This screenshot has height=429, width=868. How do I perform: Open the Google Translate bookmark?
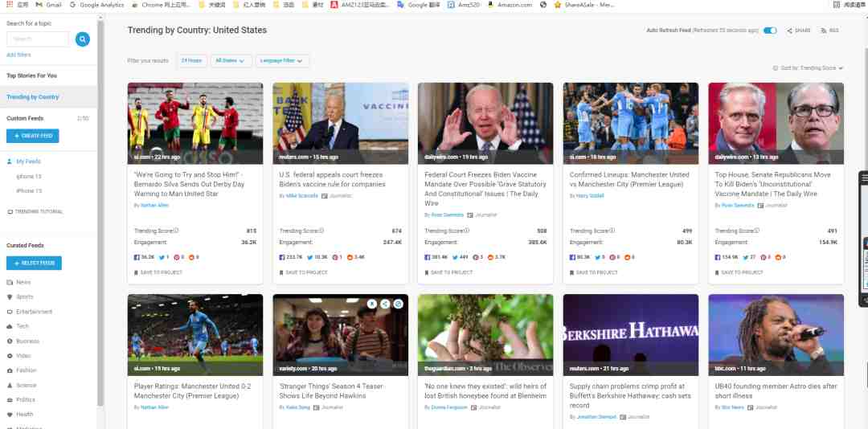pyautogui.click(x=419, y=5)
